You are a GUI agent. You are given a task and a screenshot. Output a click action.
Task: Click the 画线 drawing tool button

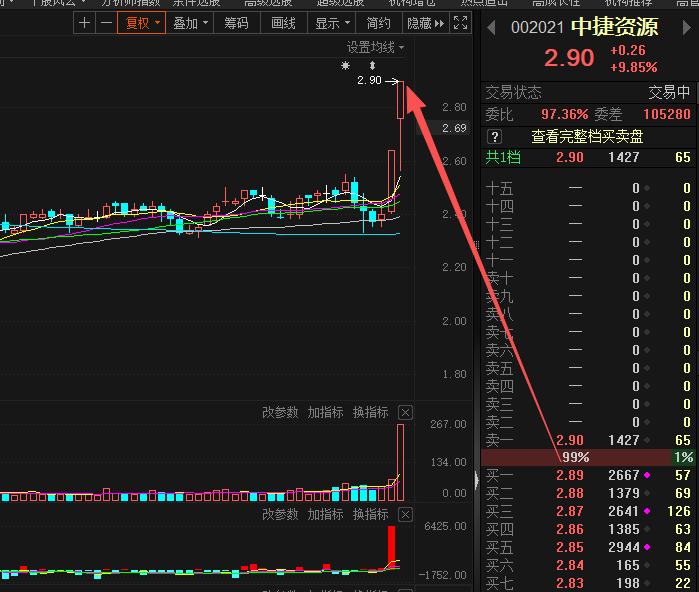284,23
